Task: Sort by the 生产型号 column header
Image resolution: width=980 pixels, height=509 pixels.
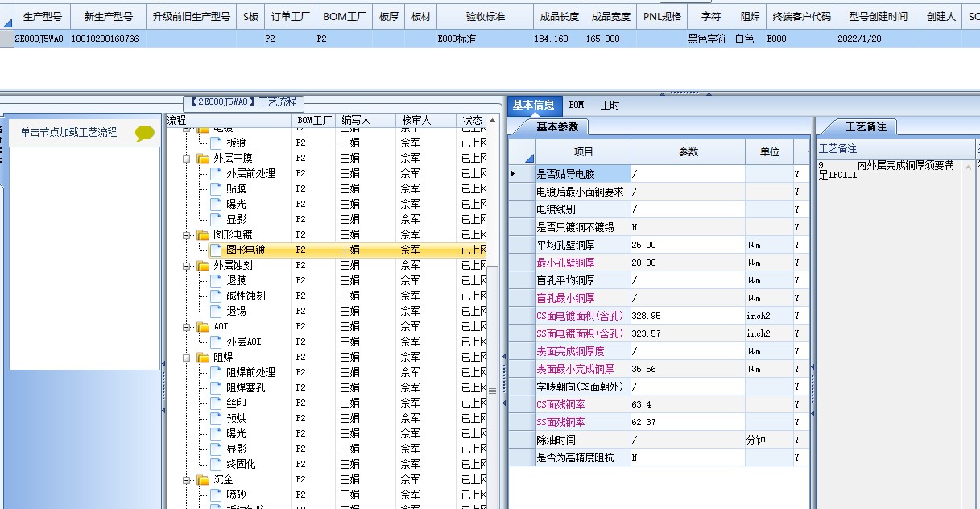Action: coord(42,16)
